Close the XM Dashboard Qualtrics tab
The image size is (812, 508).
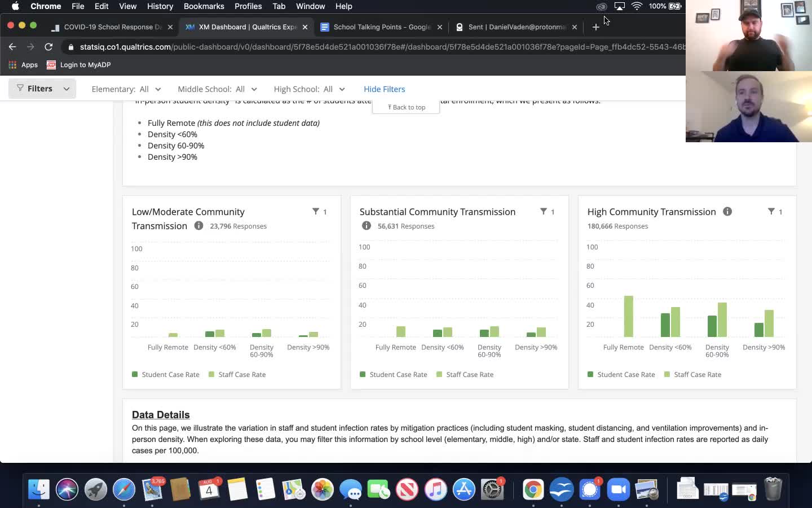(x=305, y=27)
